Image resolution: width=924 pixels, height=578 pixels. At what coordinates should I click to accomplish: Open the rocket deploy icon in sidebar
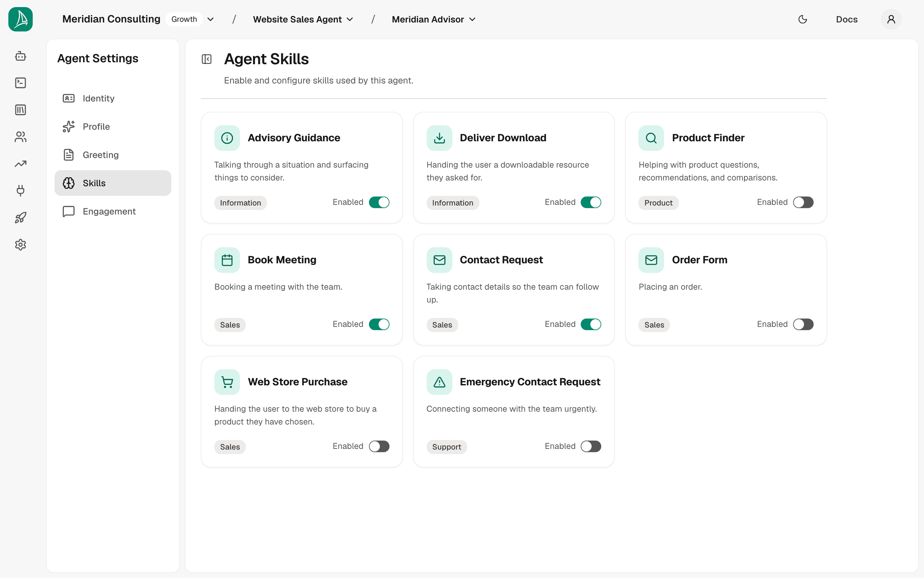coord(21,218)
